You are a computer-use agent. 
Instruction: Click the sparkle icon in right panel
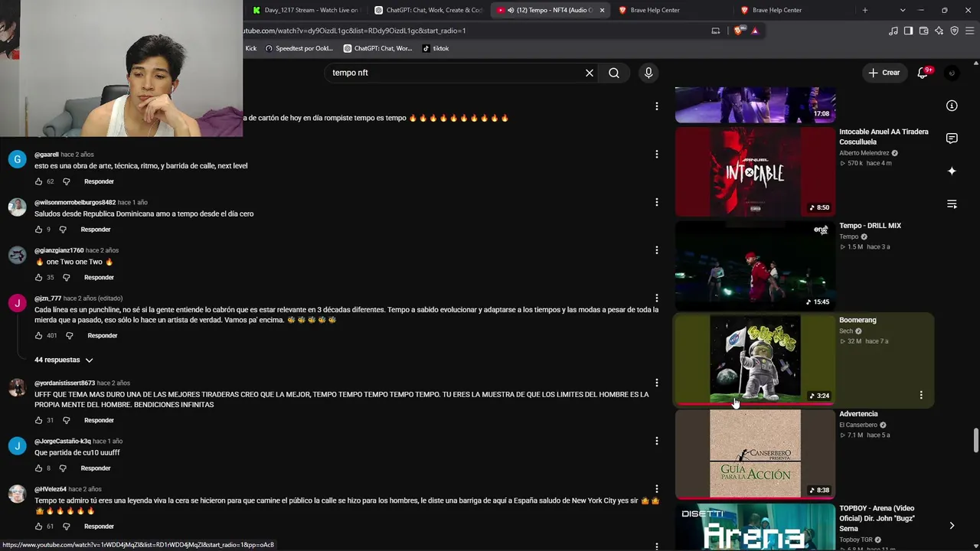[x=952, y=171]
